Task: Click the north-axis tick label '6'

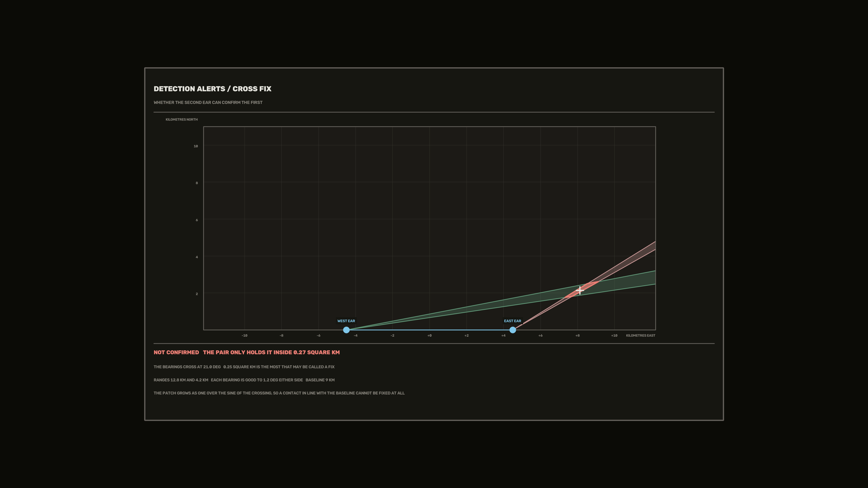Action: pyautogui.click(x=197, y=220)
